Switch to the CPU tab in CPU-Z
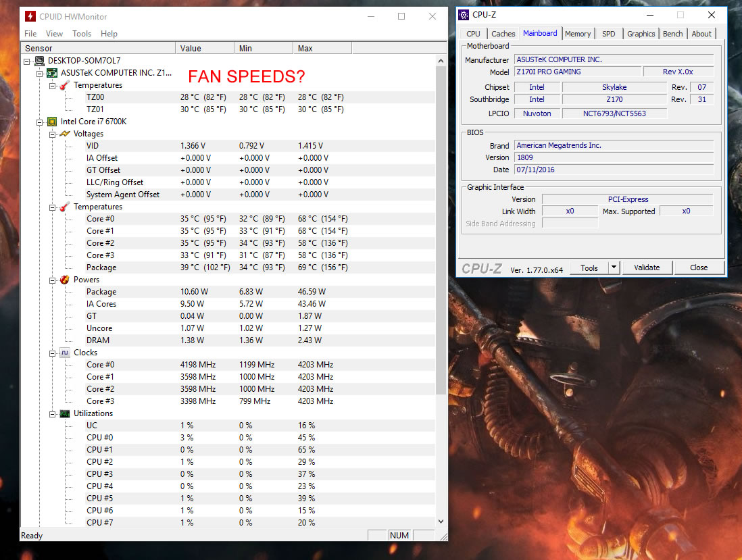The height and width of the screenshot is (560, 742). pos(473,34)
